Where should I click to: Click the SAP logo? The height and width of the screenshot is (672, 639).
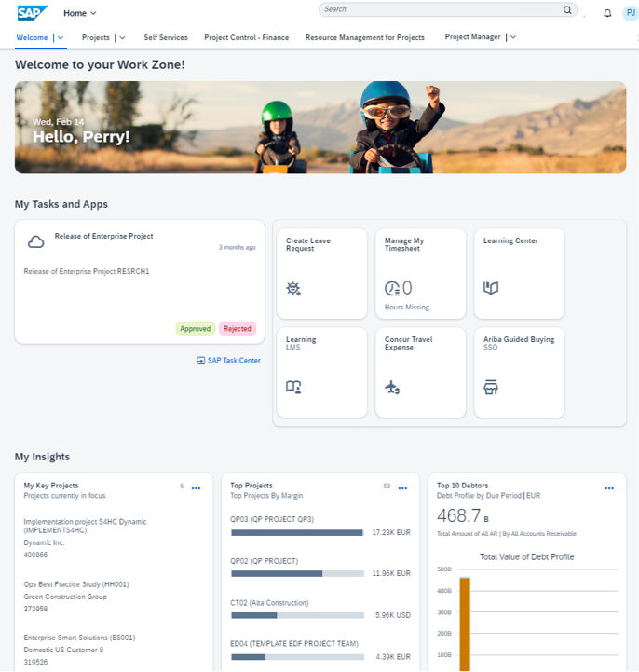(x=32, y=13)
